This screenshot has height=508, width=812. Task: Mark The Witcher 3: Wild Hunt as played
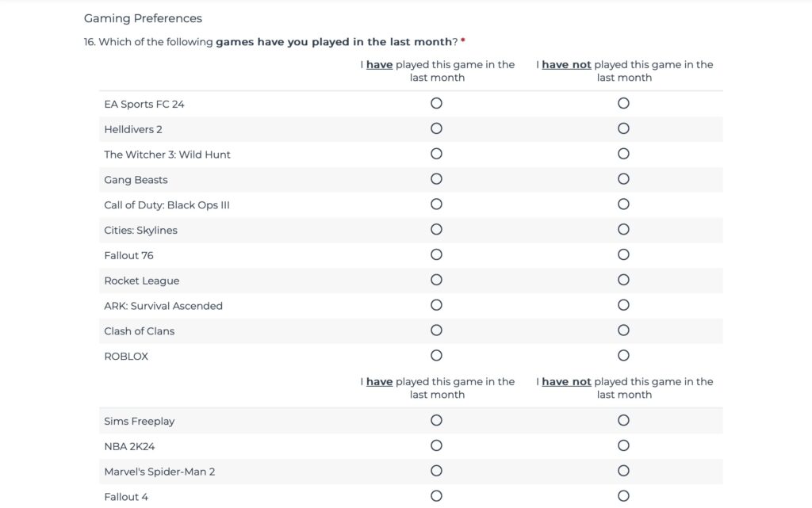(x=436, y=154)
